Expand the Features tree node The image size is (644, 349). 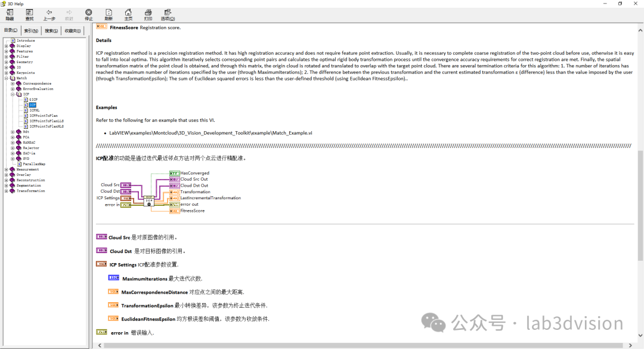click(x=6, y=51)
